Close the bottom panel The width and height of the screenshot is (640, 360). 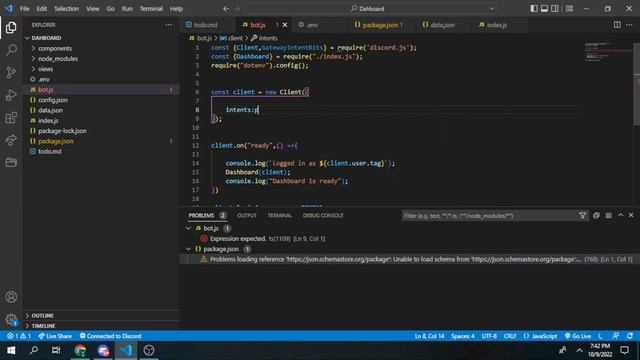pos(631,215)
